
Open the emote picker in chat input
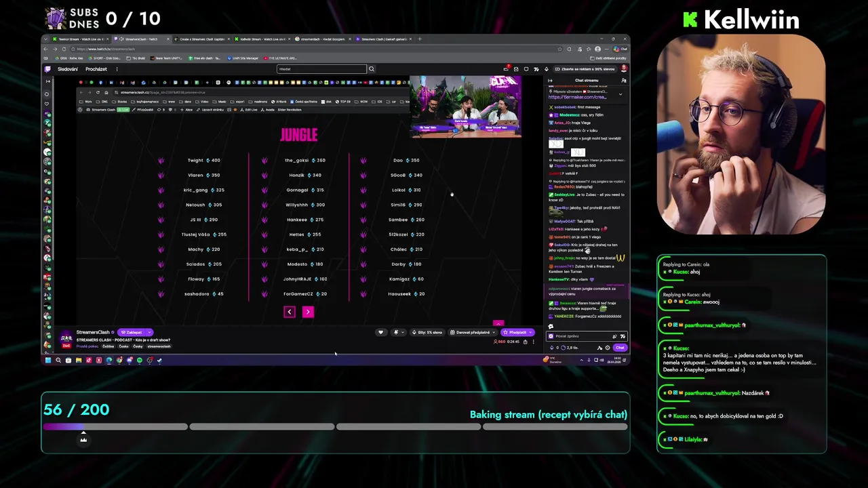(623, 336)
